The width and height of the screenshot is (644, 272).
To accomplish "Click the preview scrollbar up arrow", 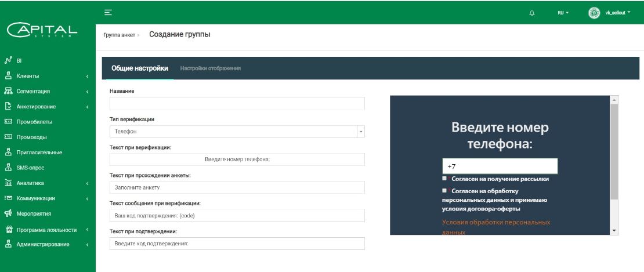I will pyautogui.click(x=614, y=100).
